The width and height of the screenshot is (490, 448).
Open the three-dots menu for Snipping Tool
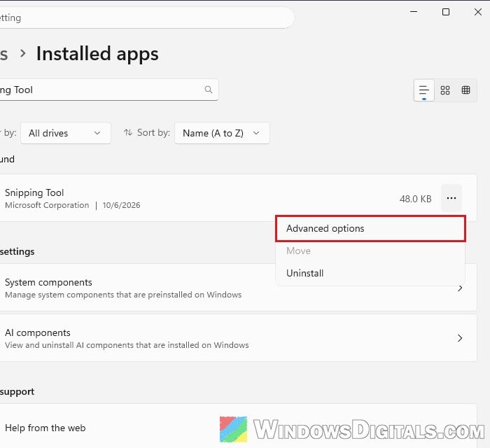451,198
